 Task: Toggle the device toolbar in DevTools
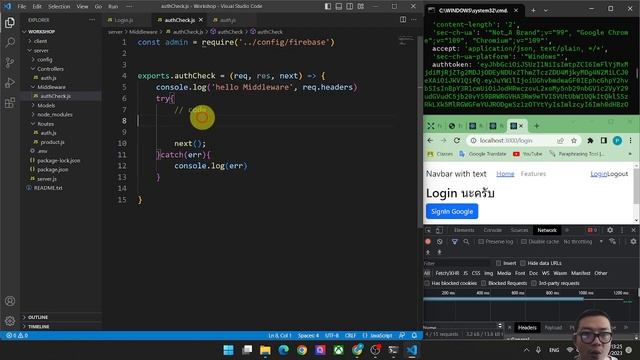(x=439, y=230)
